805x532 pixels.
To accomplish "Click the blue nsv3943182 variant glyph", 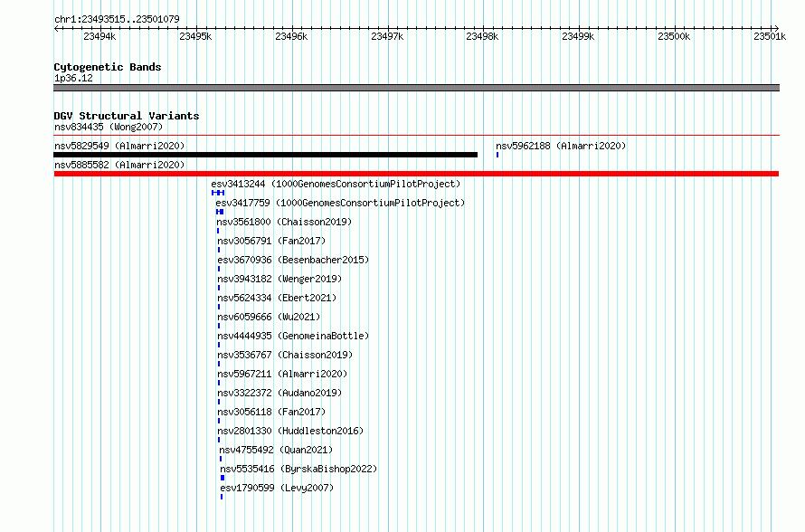I will [219, 288].
